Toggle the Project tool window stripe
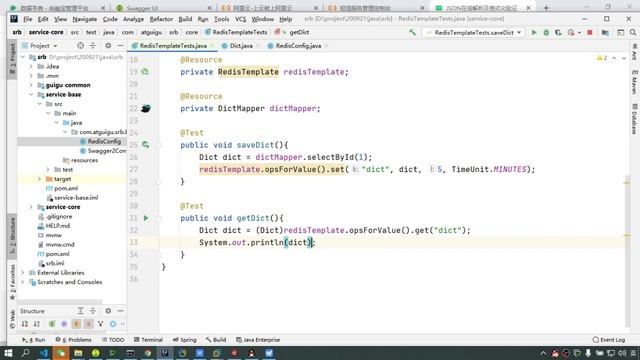 tap(12, 58)
